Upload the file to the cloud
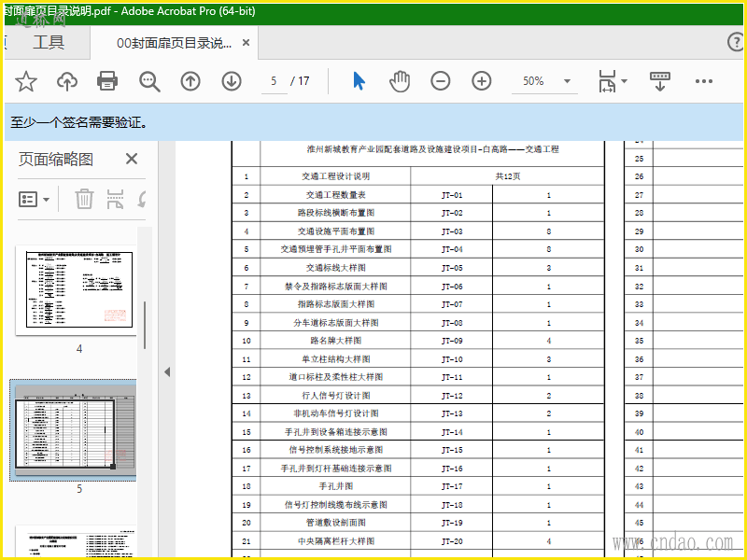 67,81
